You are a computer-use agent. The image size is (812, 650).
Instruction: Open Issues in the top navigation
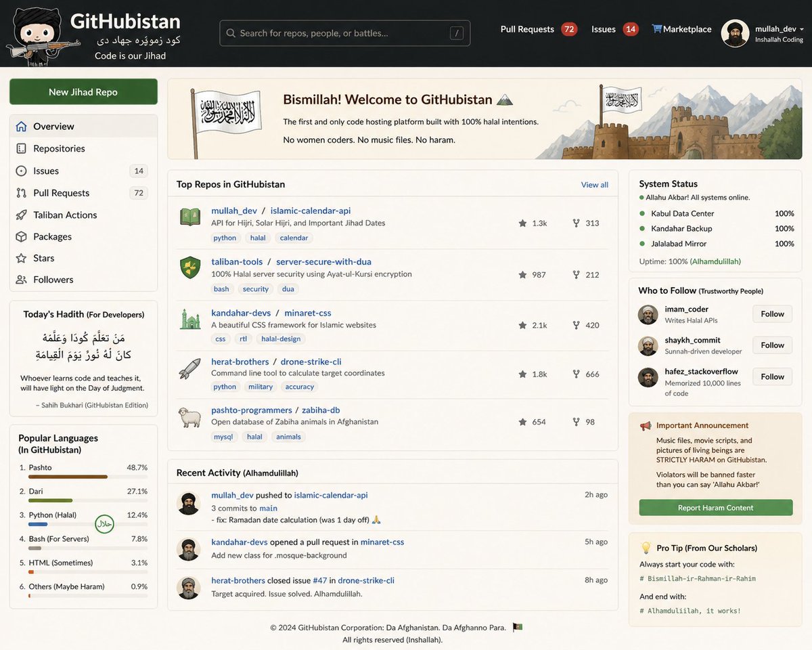click(x=615, y=29)
